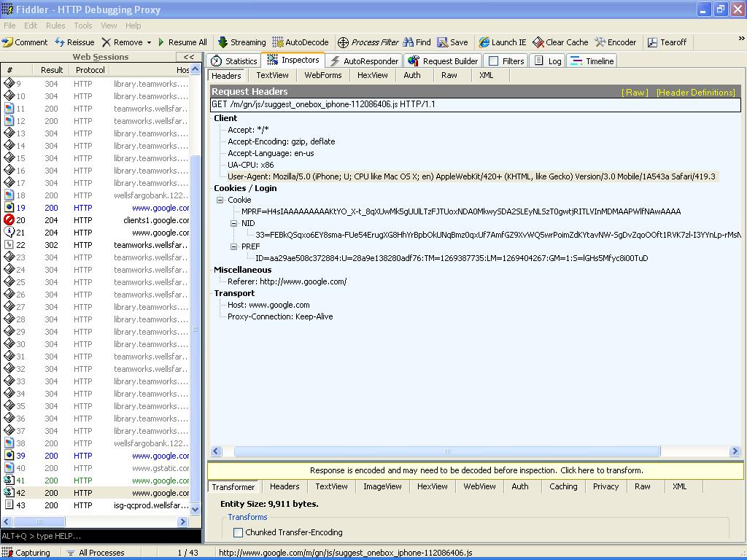Screen dimensions: 747x560
Task: Toggle the Capturing status bar indicator
Action: (x=26, y=553)
